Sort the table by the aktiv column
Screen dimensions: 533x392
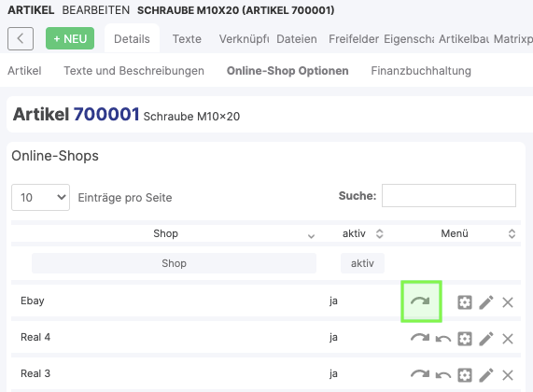tap(362, 233)
